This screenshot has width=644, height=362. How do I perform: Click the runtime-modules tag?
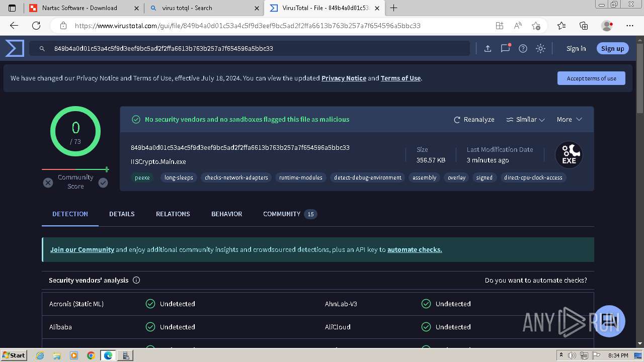pos(301,177)
